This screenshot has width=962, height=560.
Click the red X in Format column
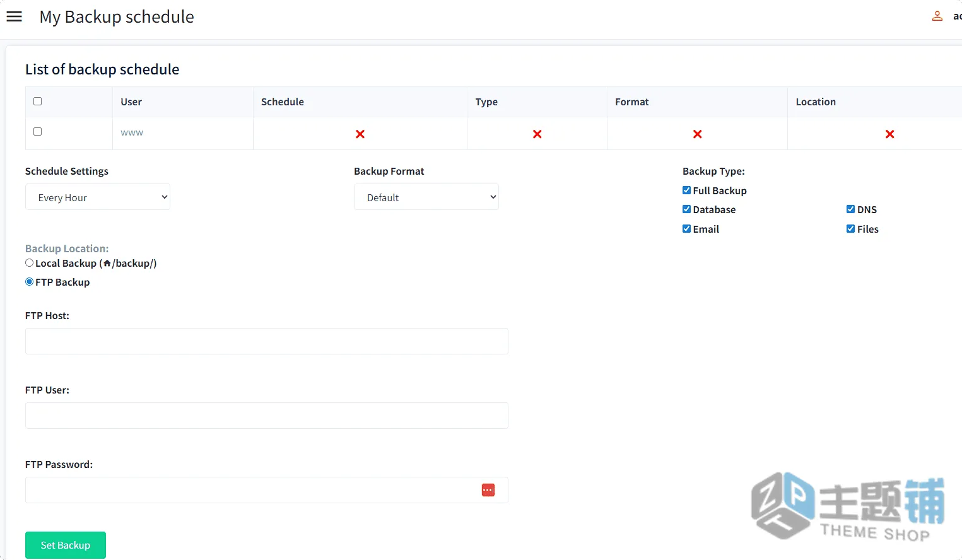[x=698, y=134]
